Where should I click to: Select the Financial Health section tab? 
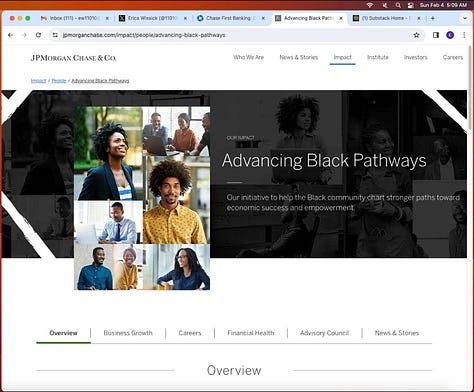pyautogui.click(x=251, y=333)
